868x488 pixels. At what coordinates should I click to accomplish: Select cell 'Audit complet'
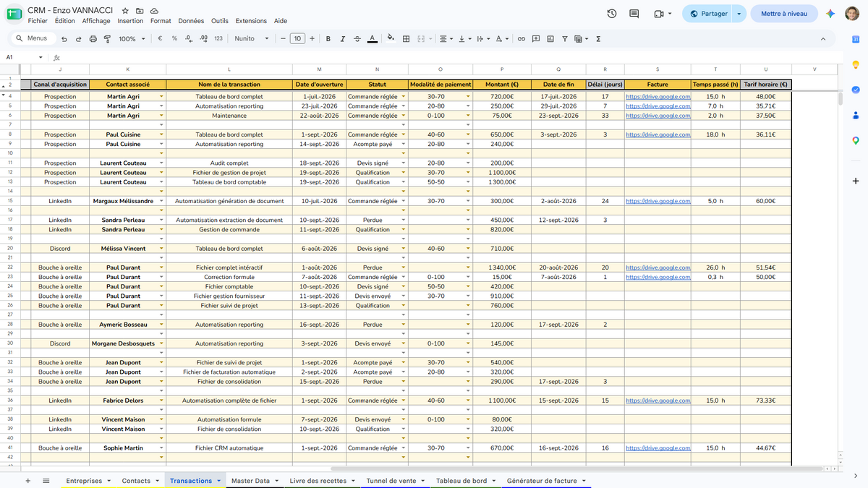pos(229,163)
